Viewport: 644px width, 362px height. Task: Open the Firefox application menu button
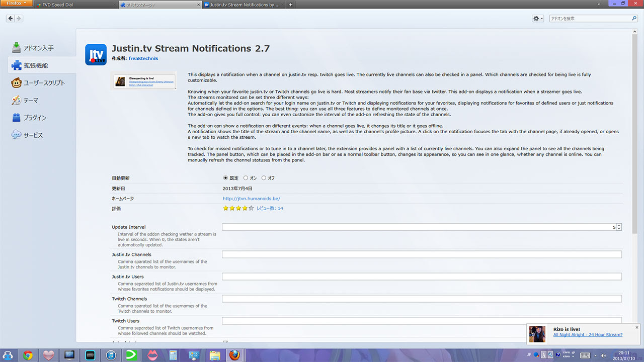pos(17,4)
